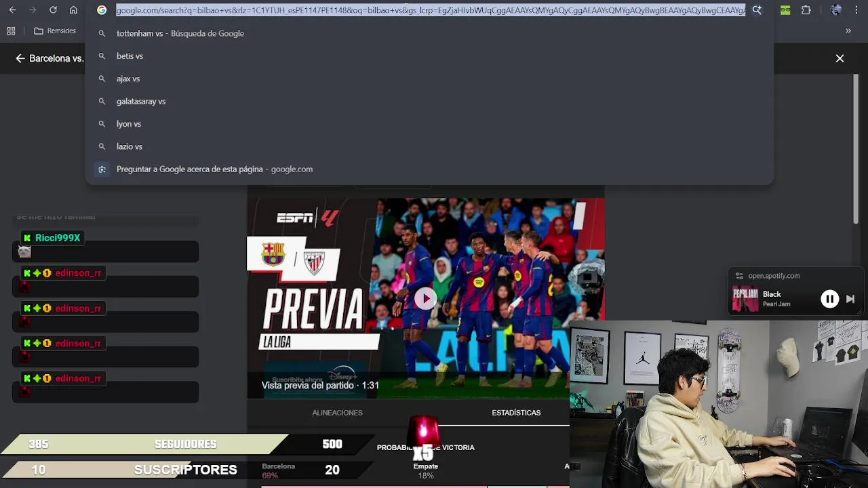Click the green extension icon in toolbar

[x=785, y=10]
